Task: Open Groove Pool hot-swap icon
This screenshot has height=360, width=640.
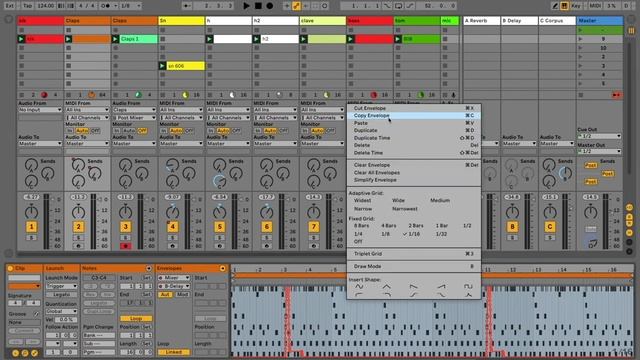Action: click(36, 314)
